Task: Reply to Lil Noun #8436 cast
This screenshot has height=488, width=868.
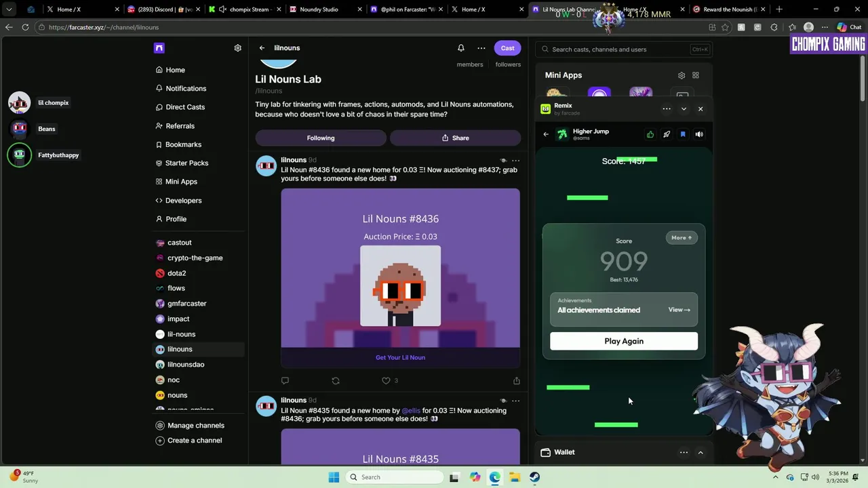Action: (285, 381)
